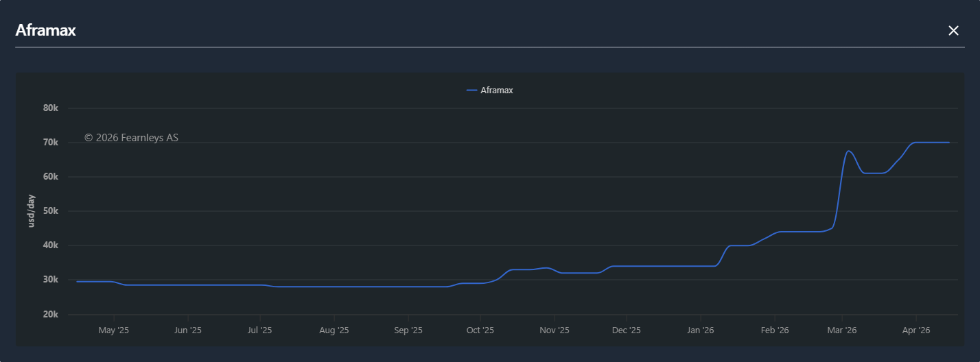Click the 20k y-axis label

tap(50, 315)
